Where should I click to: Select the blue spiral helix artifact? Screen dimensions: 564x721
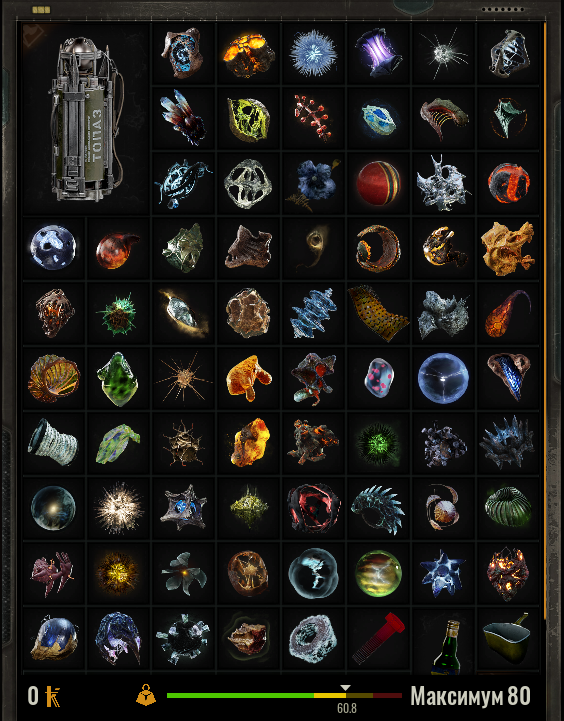[x=313, y=314]
